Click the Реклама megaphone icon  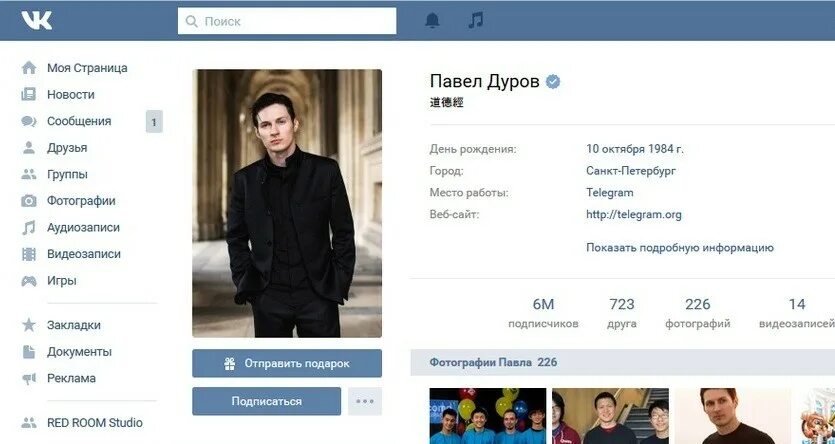point(29,379)
